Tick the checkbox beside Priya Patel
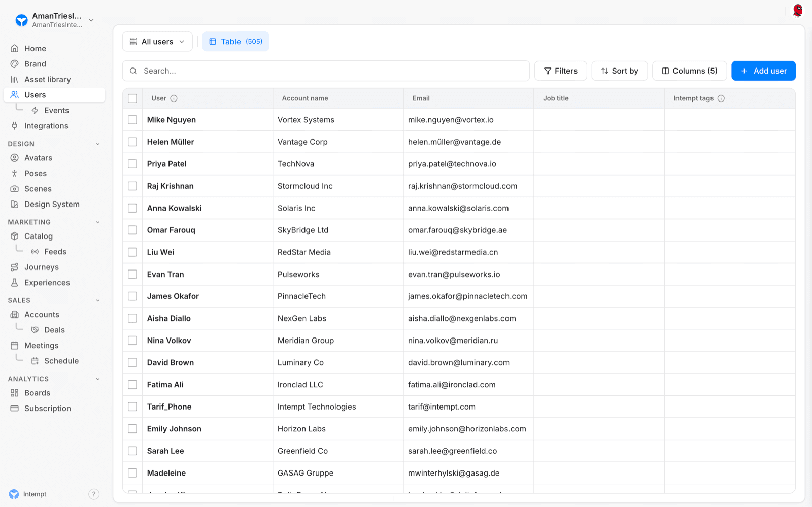 coord(132,164)
